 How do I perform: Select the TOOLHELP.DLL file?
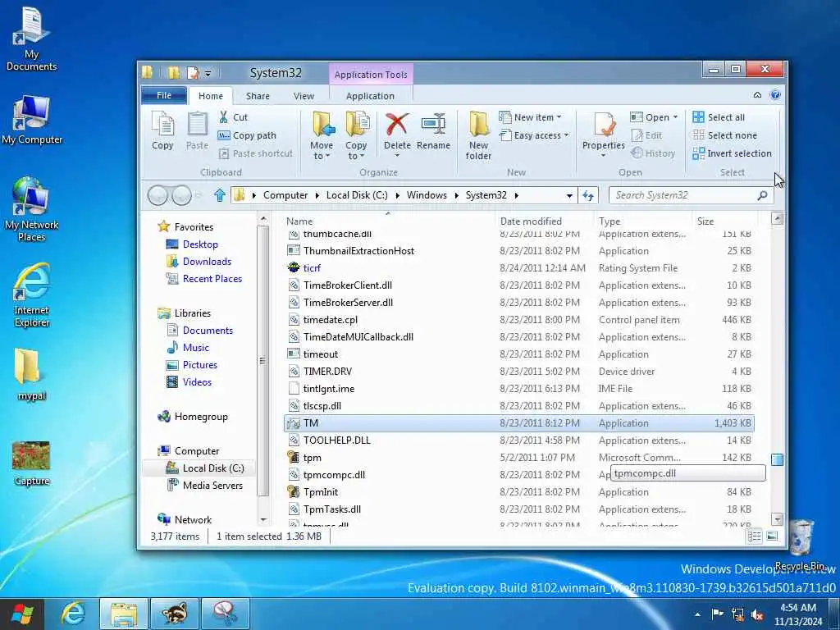click(x=518, y=441)
